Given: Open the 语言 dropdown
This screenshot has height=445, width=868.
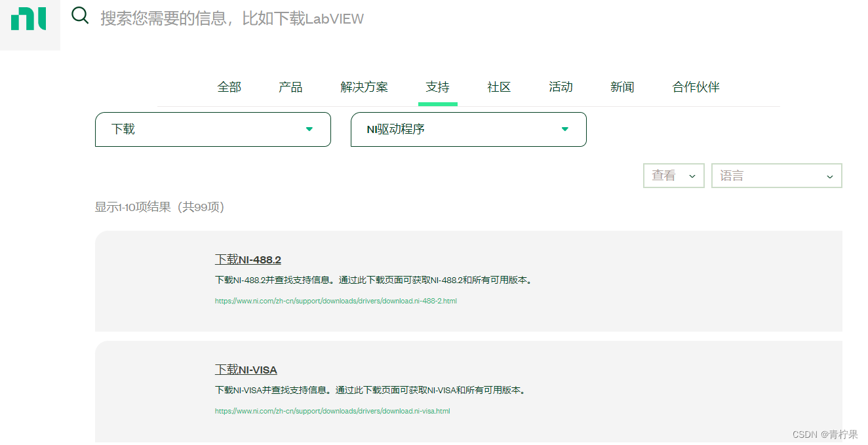Looking at the screenshot, I should tap(777, 176).
